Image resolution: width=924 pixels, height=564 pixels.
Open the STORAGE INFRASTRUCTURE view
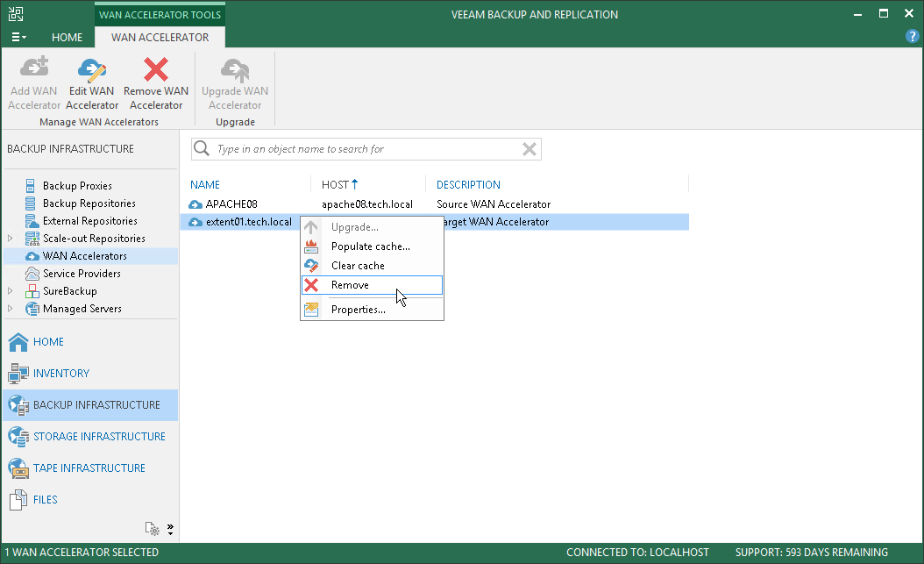click(x=90, y=436)
